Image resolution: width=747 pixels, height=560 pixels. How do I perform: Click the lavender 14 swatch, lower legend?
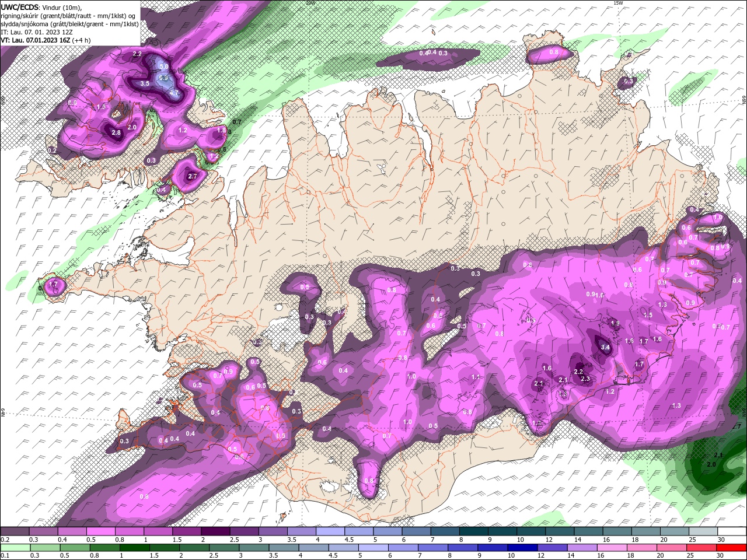tap(582, 548)
